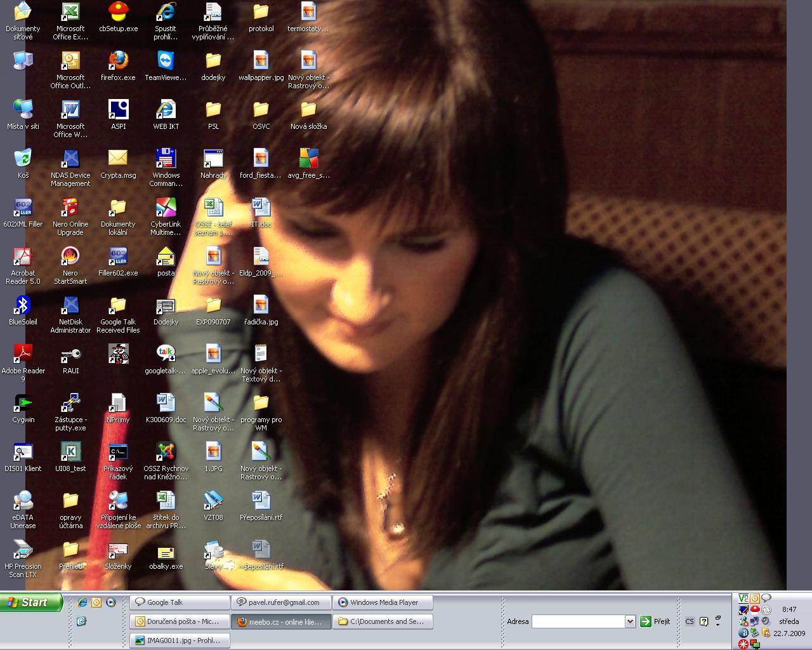Image resolution: width=812 pixels, height=650 pixels.
Task: Click the Start button
Action: pos(32,602)
